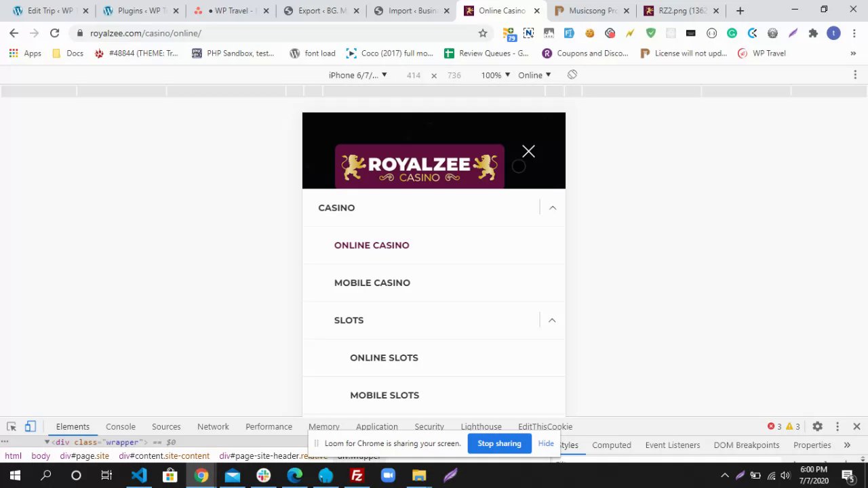The height and width of the screenshot is (488, 868).
Task: Close the DevTools panel
Action: tap(856, 426)
